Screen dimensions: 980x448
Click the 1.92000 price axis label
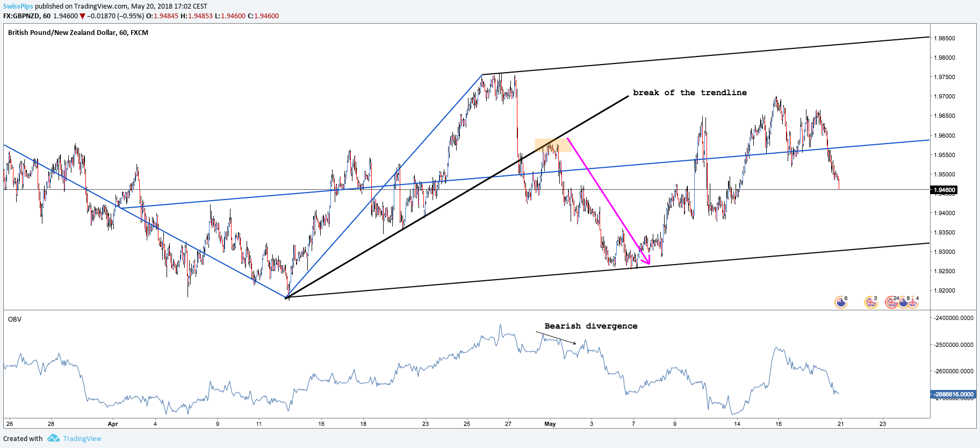tap(945, 290)
